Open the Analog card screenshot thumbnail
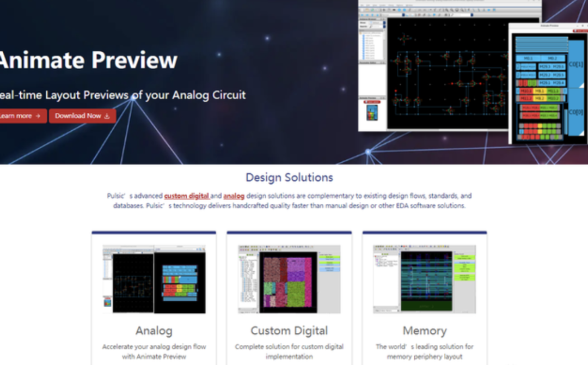The width and height of the screenshot is (588, 365). [154, 279]
